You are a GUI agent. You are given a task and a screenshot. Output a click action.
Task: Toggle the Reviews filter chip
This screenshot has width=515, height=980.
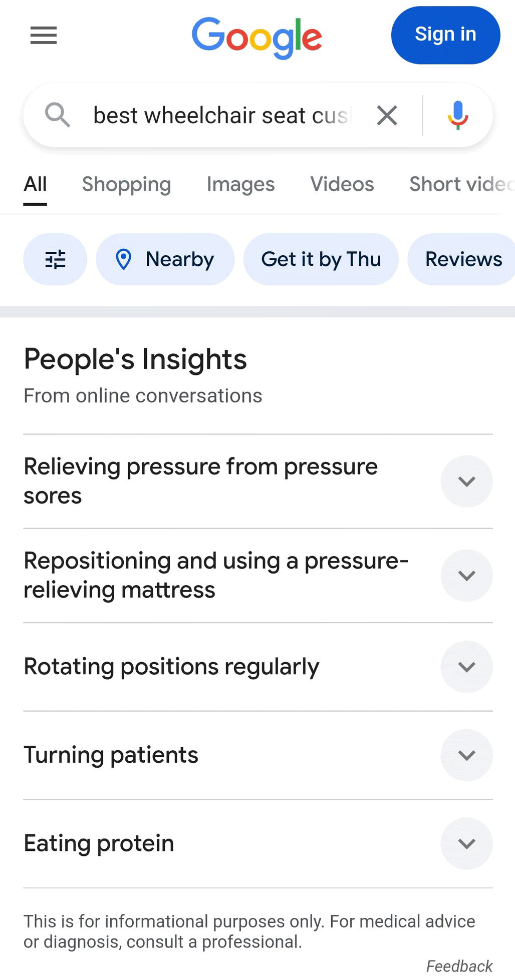(463, 259)
